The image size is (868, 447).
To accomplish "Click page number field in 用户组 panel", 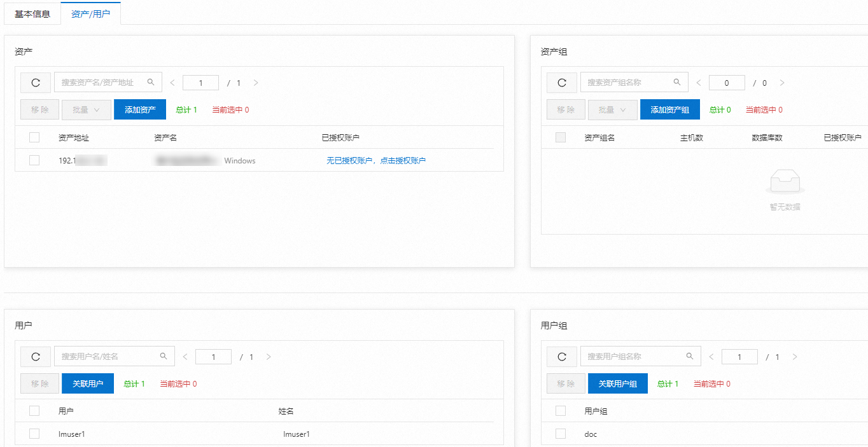I will pyautogui.click(x=739, y=357).
